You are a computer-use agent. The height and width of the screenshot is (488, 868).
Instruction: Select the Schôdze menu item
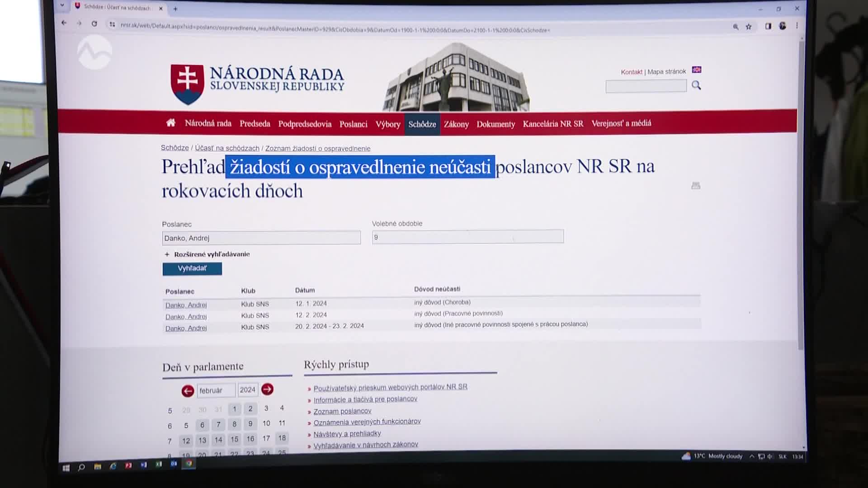coord(422,124)
